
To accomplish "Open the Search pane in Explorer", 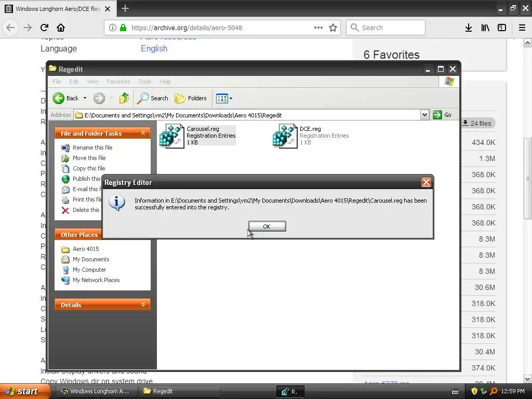I will 152,98.
